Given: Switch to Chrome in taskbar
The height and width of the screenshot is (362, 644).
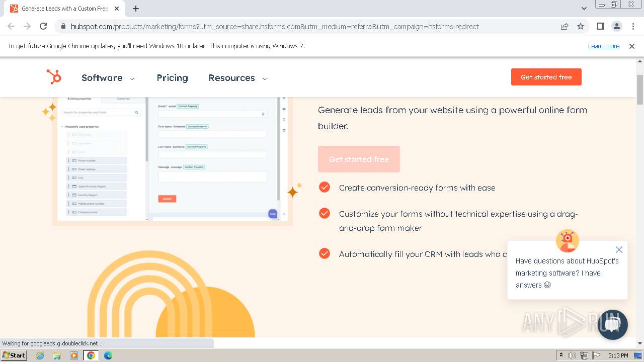Looking at the screenshot, I should pyautogui.click(x=91, y=355).
